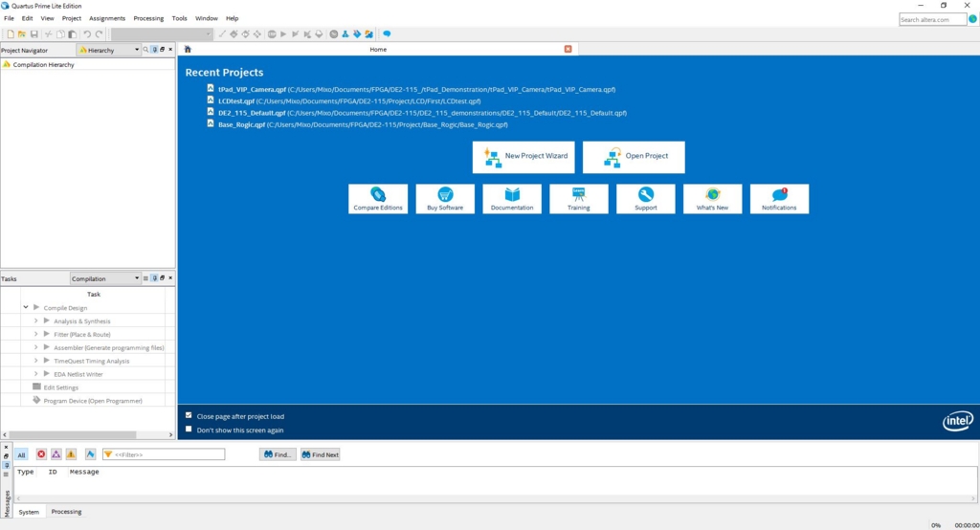Open Buy Software tile
Screen dimensions: 980x530
445,199
